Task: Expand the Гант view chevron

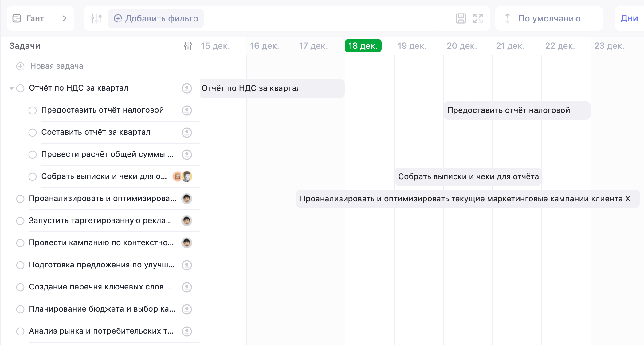Action: [x=65, y=18]
